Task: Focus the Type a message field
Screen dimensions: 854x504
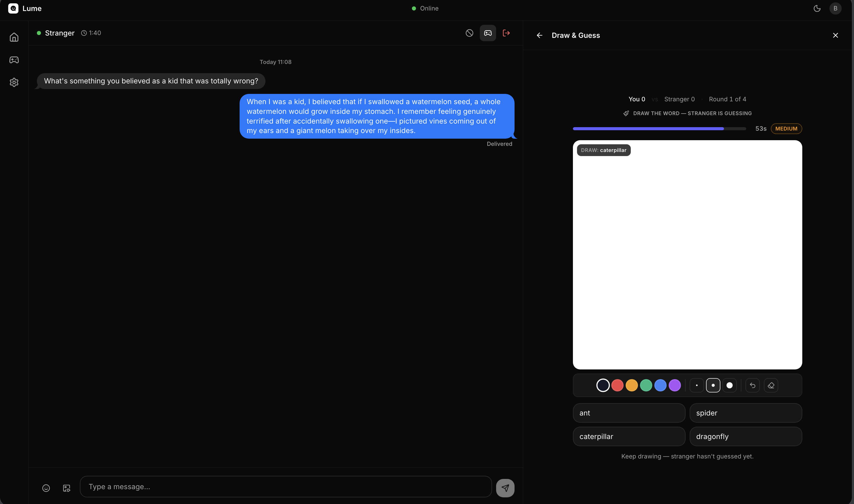Action: [x=285, y=487]
